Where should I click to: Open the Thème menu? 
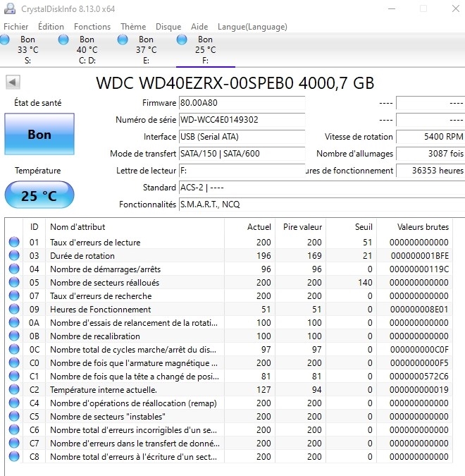click(x=133, y=27)
